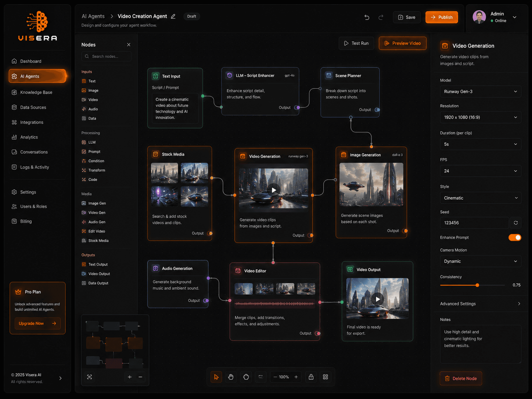Toggle the Video Editor node Output switch

point(318,333)
